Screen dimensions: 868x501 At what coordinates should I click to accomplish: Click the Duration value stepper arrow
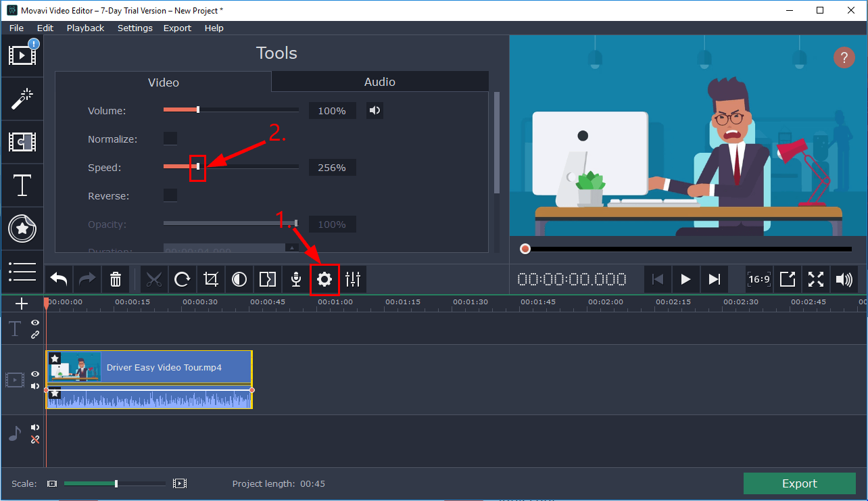(x=292, y=249)
